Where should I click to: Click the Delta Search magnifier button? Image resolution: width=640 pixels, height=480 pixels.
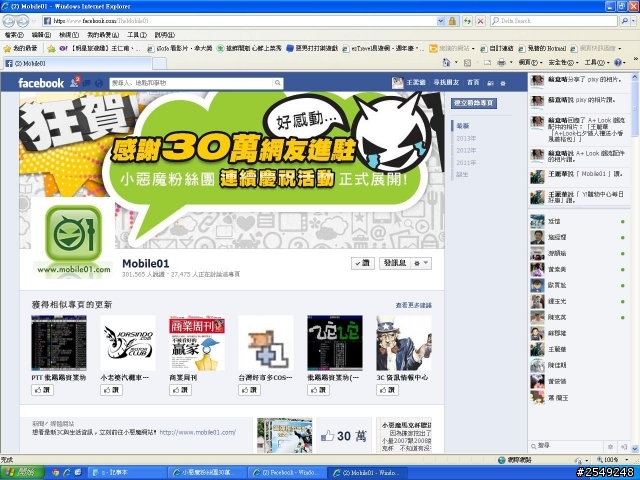[x=624, y=21]
